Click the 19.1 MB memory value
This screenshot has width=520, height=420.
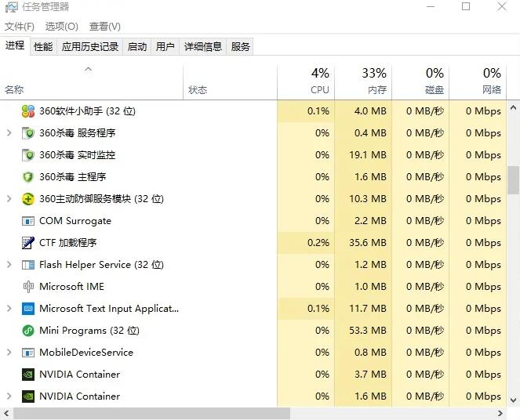[x=368, y=155]
